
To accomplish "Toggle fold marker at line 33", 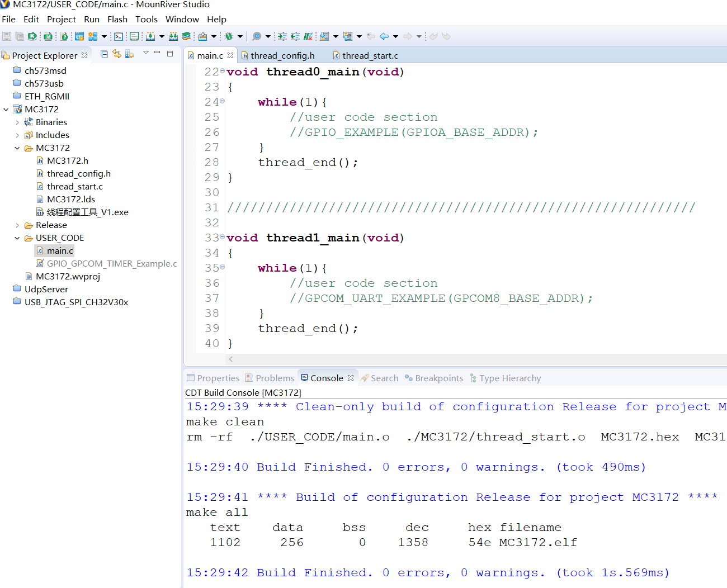I will click(223, 237).
